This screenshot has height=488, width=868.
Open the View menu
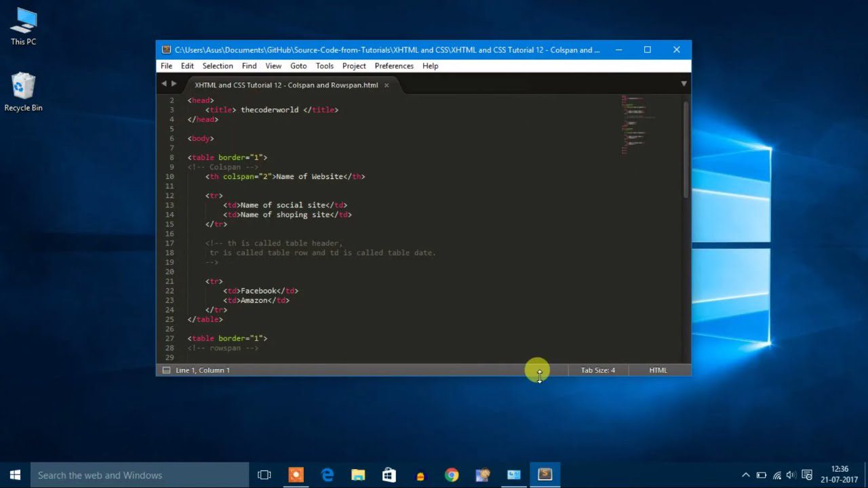tap(273, 66)
